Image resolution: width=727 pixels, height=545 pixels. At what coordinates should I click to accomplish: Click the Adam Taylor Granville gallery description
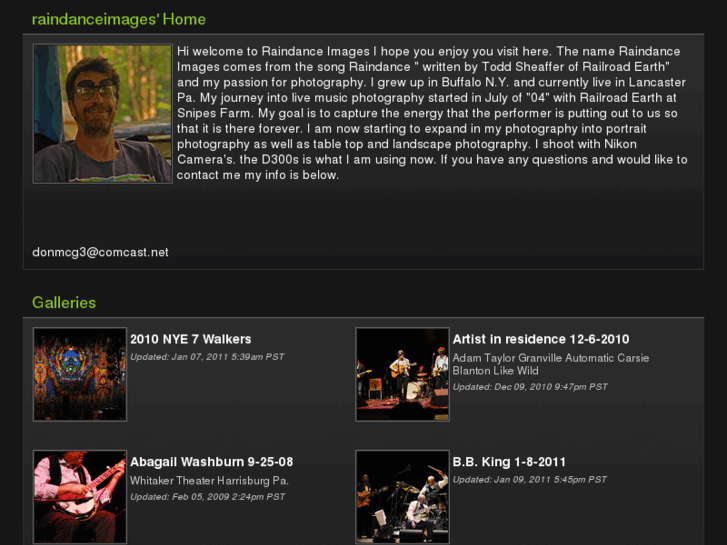(x=550, y=364)
